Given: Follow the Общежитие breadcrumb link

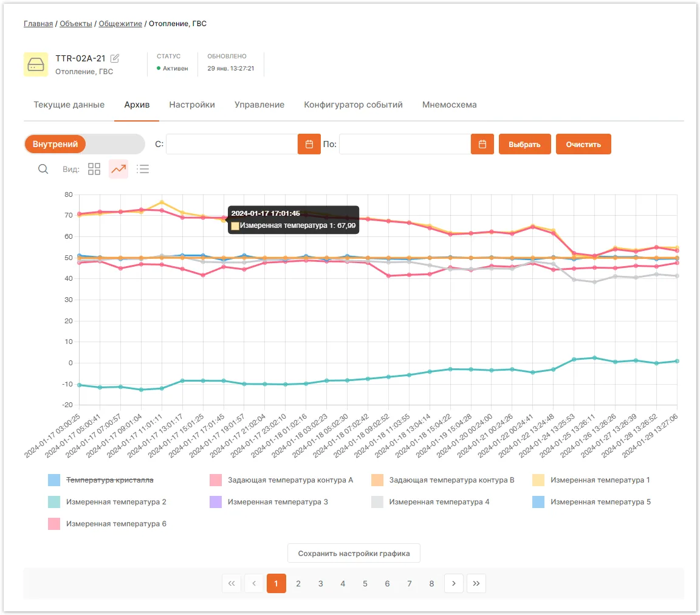Looking at the screenshot, I should (120, 24).
